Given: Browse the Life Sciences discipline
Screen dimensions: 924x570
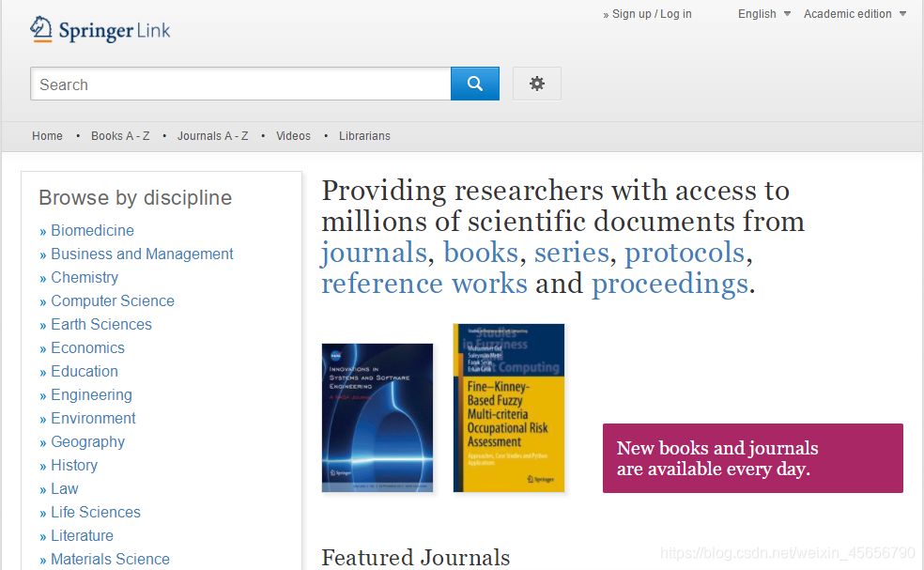Looking at the screenshot, I should tap(96, 512).
